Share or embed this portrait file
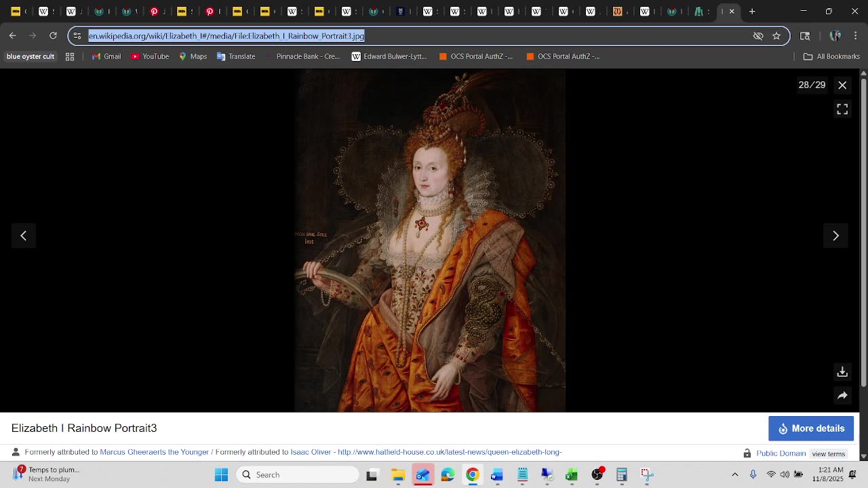The width and height of the screenshot is (868, 488). (x=842, y=396)
